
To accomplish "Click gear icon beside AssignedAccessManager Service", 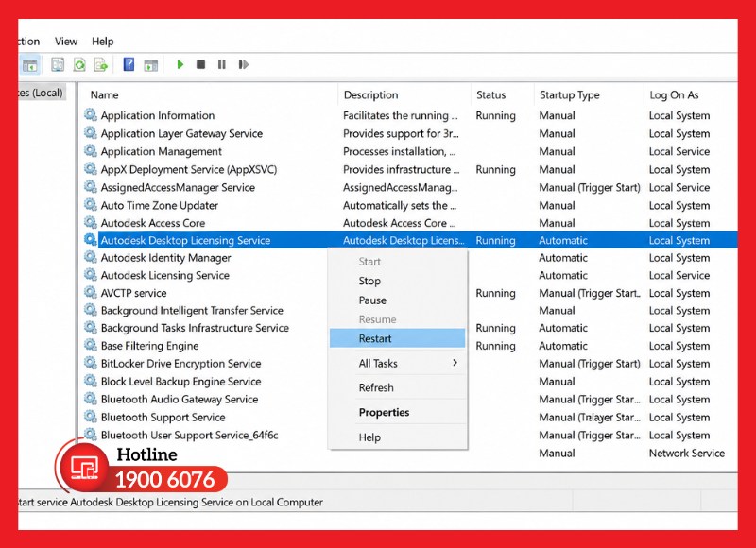I will click(90, 186).
